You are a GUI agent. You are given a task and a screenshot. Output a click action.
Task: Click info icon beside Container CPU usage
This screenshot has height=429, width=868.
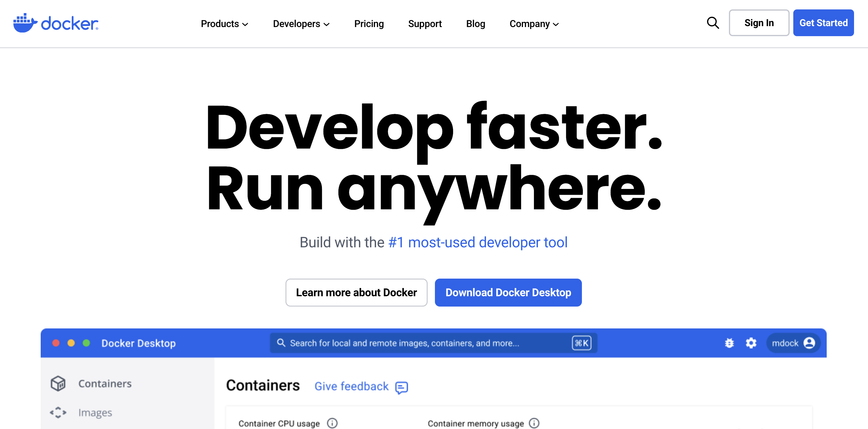332,423
